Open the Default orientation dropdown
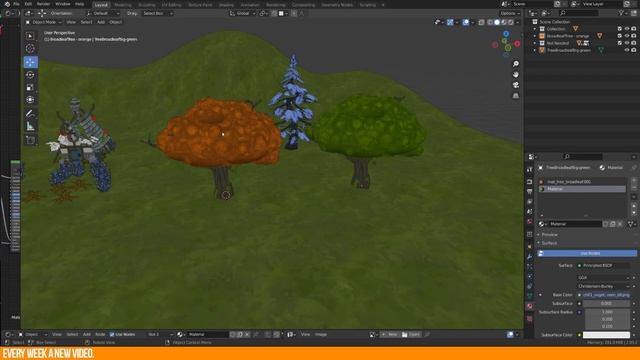This screenshot has width=640, height=360. point(103,13)
